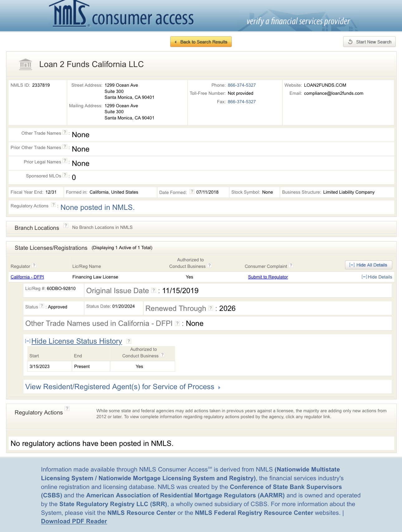402x532 pixels.
Task: Open help icon beside bottom Regulatory Actions heading
Action: [x=67, y=409]
